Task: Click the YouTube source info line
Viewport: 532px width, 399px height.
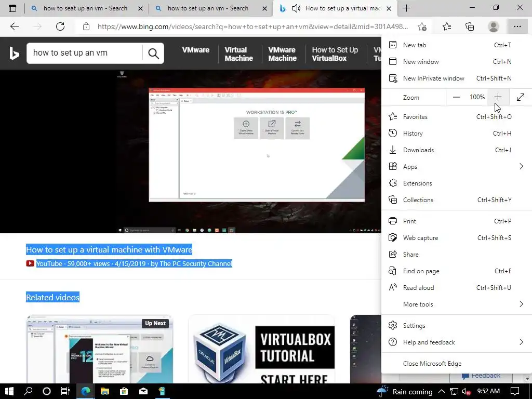Action: coord(134,263)
